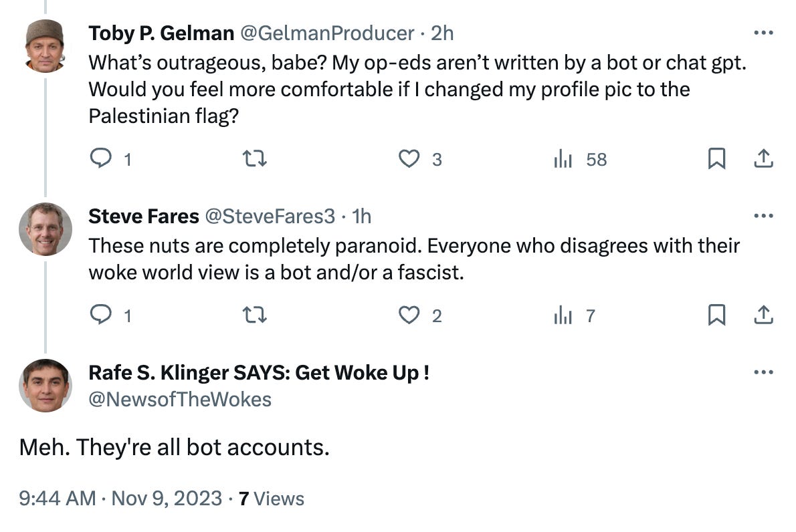Screen dimensions: 796x532
Task: Reply to Steve Fares' tweet
Action: pos(100,315)
